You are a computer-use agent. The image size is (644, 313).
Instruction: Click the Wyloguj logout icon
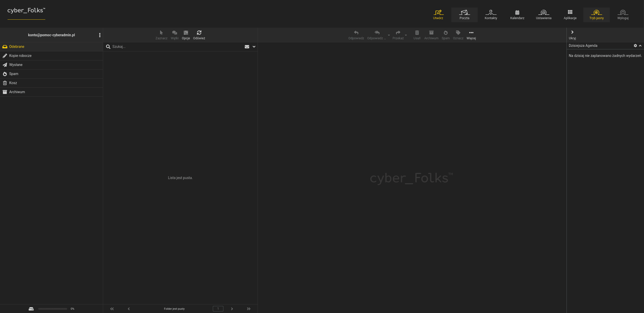tap(623, 12)
